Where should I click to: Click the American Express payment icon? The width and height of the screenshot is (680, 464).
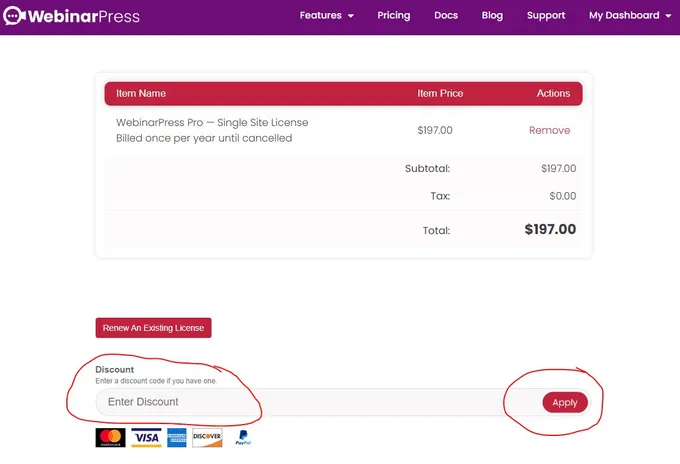(177, 438)
